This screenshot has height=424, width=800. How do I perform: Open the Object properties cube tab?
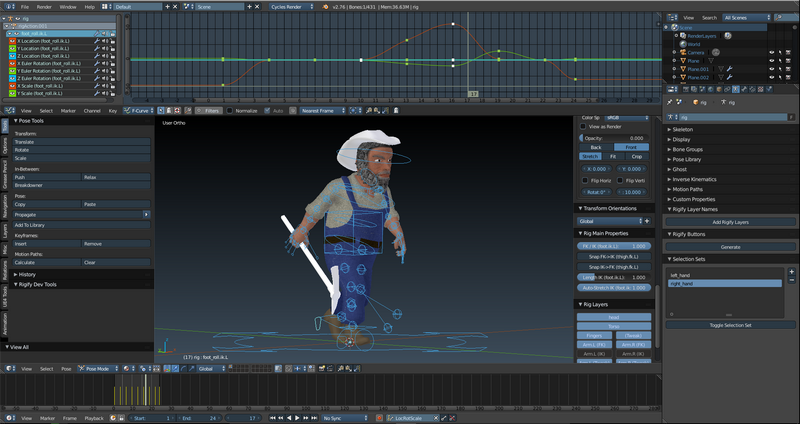[x=719, y=89]
